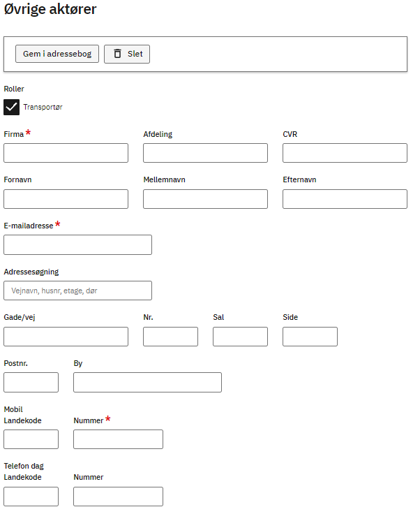Click the Telefon dag Nummer field
The width and height of the screenshot is (420, 514).
tap(118, 497)
